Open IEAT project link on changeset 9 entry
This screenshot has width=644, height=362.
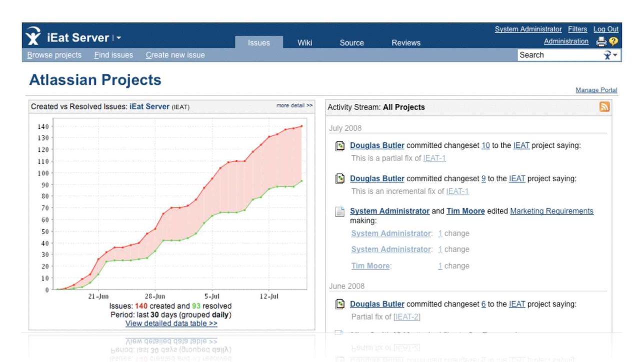pyautogui.click(x=517, y=178)
